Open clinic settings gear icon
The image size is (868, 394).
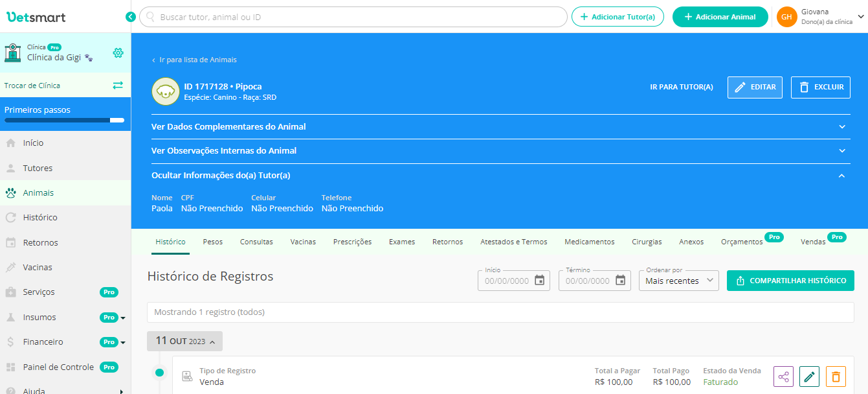(118, 53)
